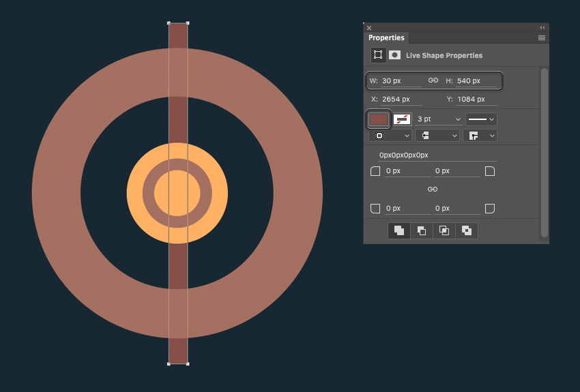Viewport: 580px width, 392px height.
Task: Open the Properties panel flyout menu
Action: click(x=542, y=38)
